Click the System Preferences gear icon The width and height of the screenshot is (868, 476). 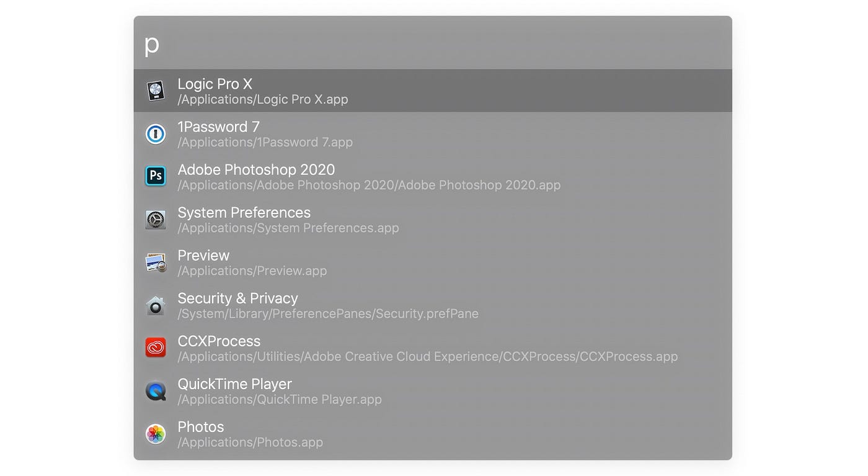click(x=156, y=220)
